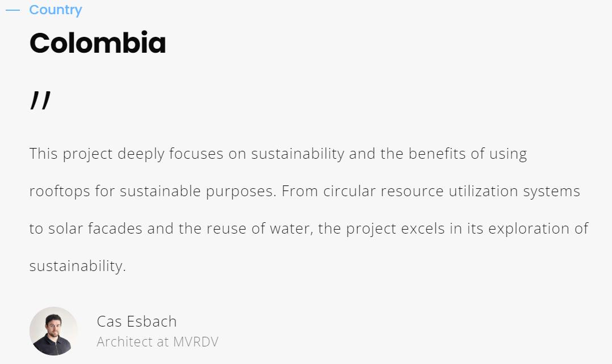The height and width of the screenshot is (364, 612).
Task: Click the name Cas Esbach
Action: pyautogui.click(x=137, y=321)
